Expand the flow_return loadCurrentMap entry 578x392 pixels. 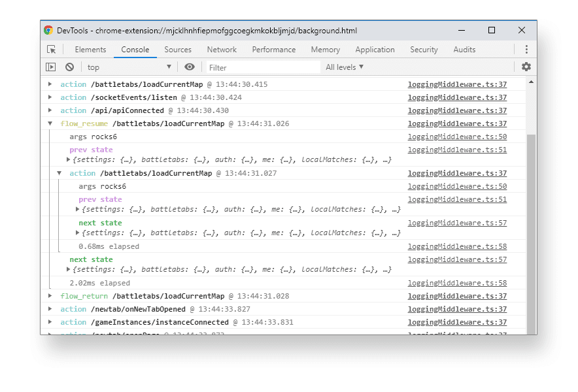click(x=50, y=296)
